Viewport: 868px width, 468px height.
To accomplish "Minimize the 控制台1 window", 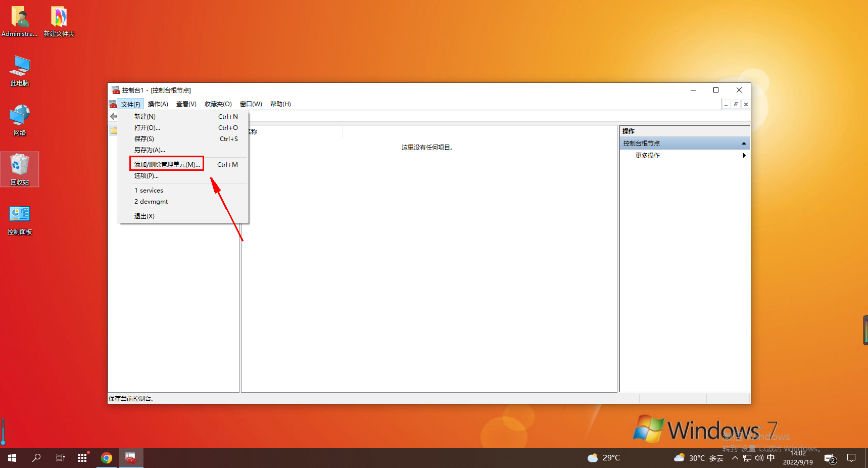I will [x=693, y=90].
